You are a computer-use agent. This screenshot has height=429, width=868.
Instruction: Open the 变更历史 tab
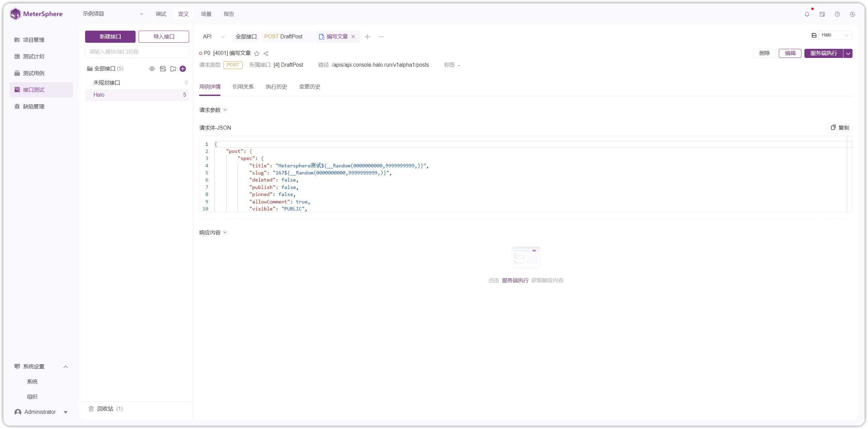coord(310,87)
